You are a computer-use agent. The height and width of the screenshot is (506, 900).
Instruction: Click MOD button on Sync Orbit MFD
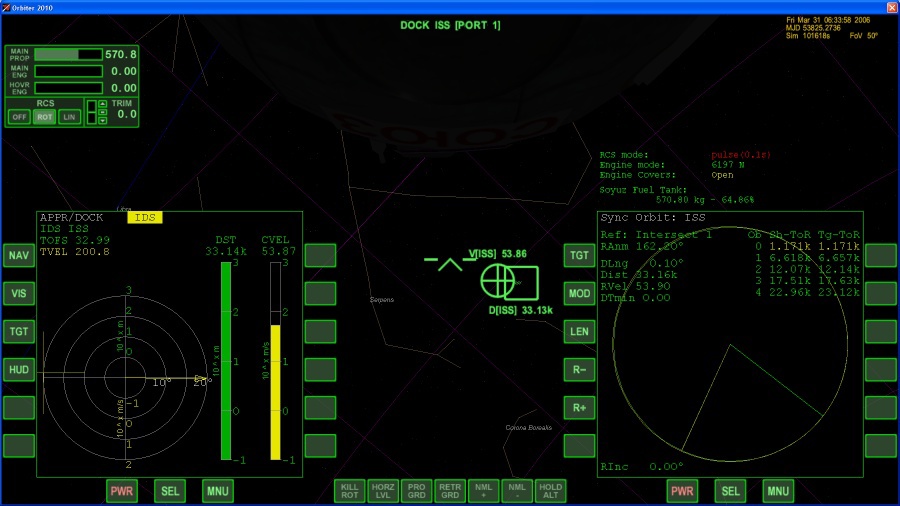tap(579, 293)
